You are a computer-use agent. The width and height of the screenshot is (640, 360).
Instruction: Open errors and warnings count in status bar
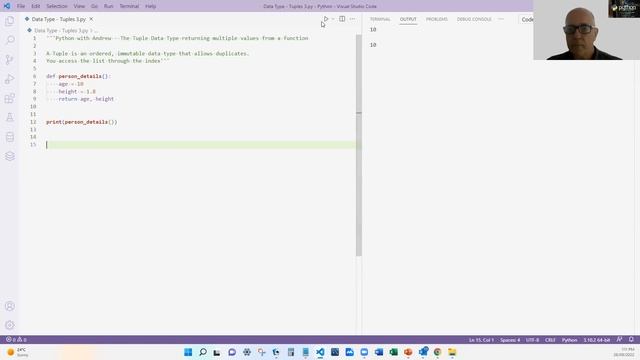16,340
